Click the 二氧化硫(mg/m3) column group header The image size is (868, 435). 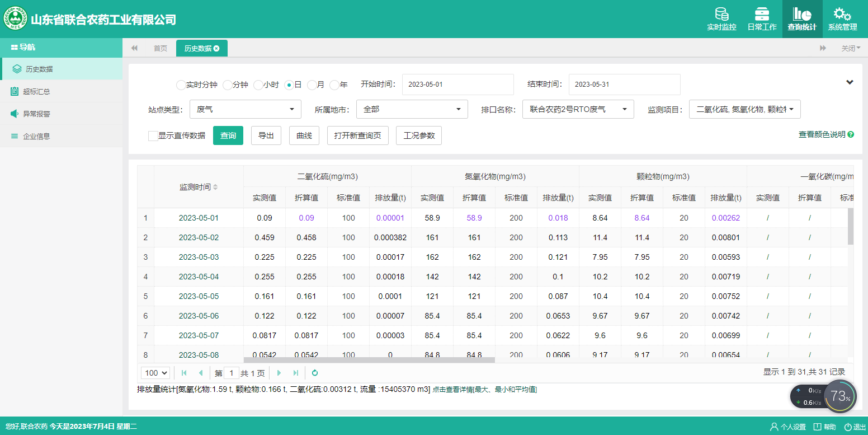(327, 176)
